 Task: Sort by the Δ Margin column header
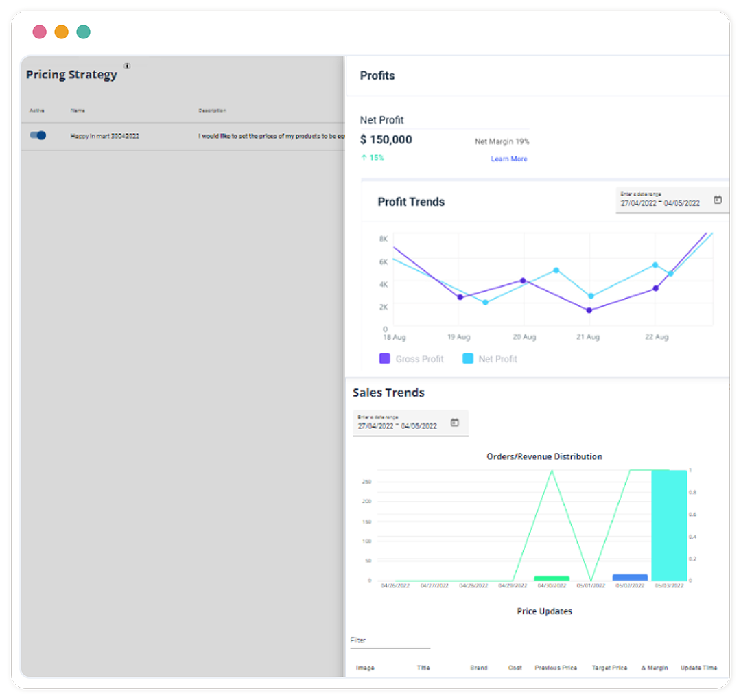click(x=655, y=668)
